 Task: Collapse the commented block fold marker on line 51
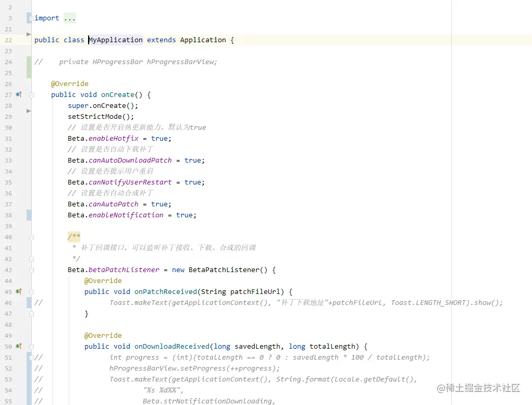[x=31, y=358]
